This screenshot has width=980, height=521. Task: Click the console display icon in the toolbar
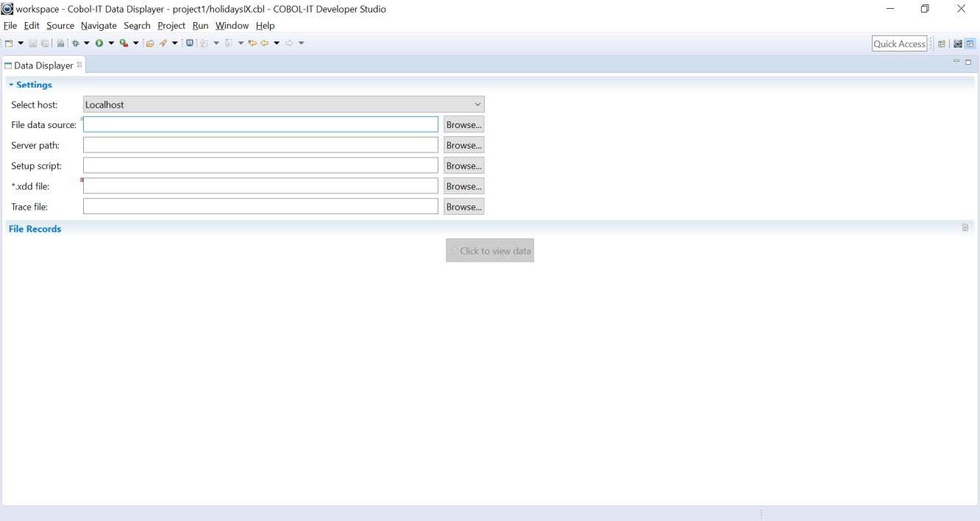point(190,42)
